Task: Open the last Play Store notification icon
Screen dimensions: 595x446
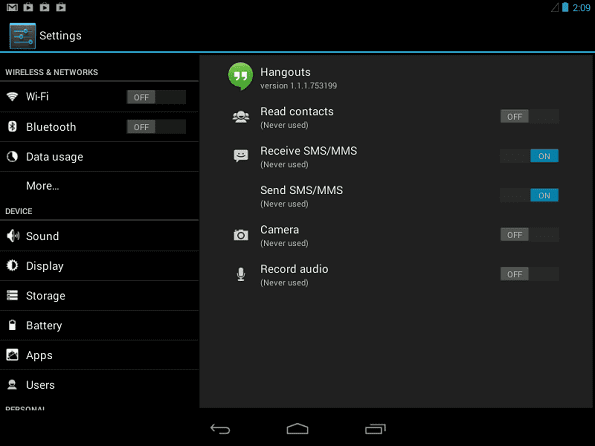Action: pyautogui.click(x=61, y=7)
